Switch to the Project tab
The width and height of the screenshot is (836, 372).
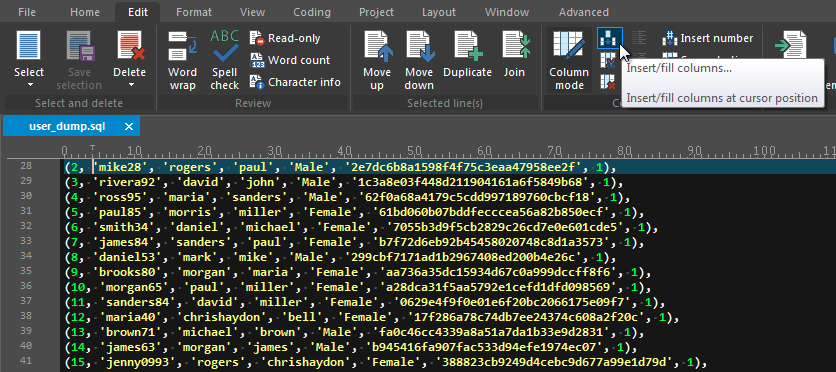point(376,12)
